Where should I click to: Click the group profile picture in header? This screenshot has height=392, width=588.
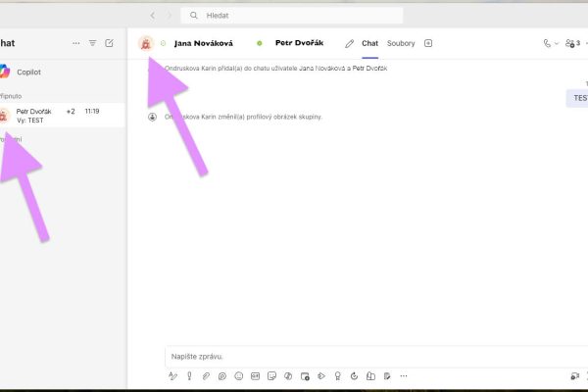pyautogui.click(x=146, y=43)
